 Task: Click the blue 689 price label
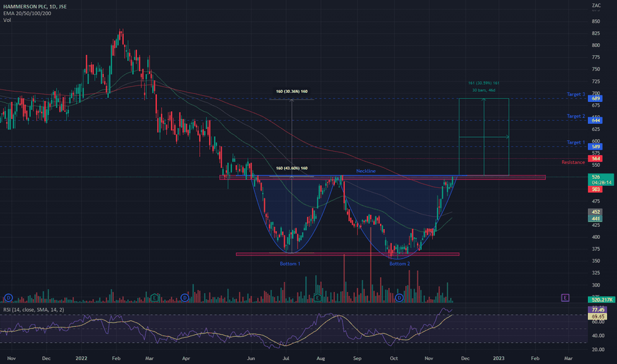(x=595, y=99)
